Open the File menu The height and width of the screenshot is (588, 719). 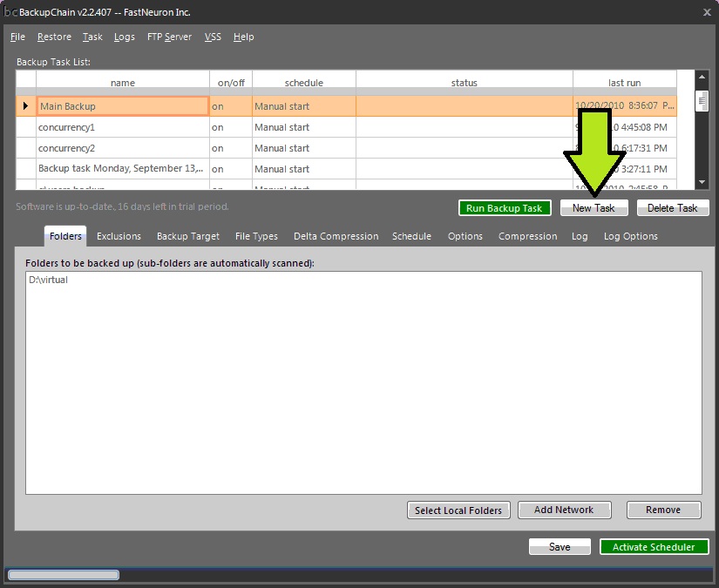click(x=17, y=37)
